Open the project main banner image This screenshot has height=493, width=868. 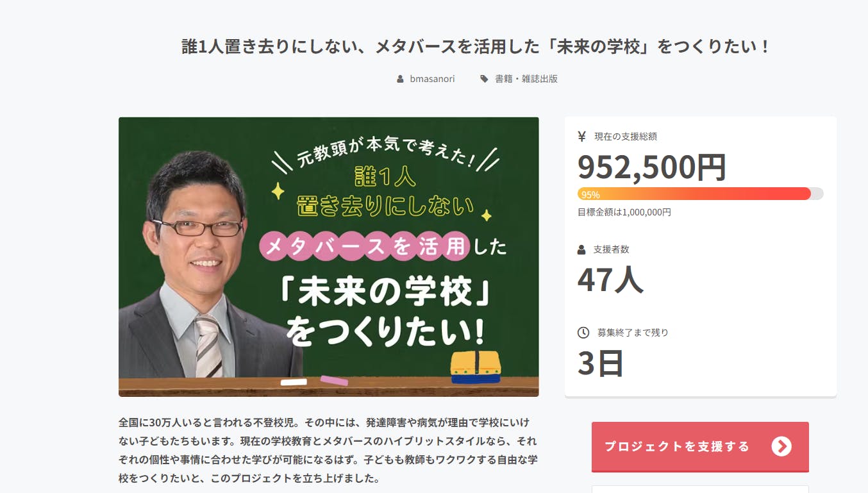pyautogui.click(x=328, y=256)
